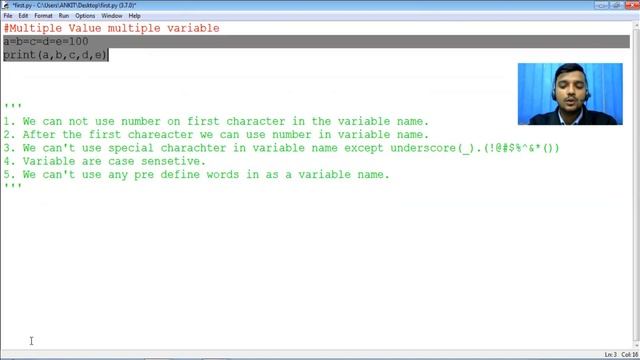Open the File menu
The image size is (640, 360).
[8, 16]
